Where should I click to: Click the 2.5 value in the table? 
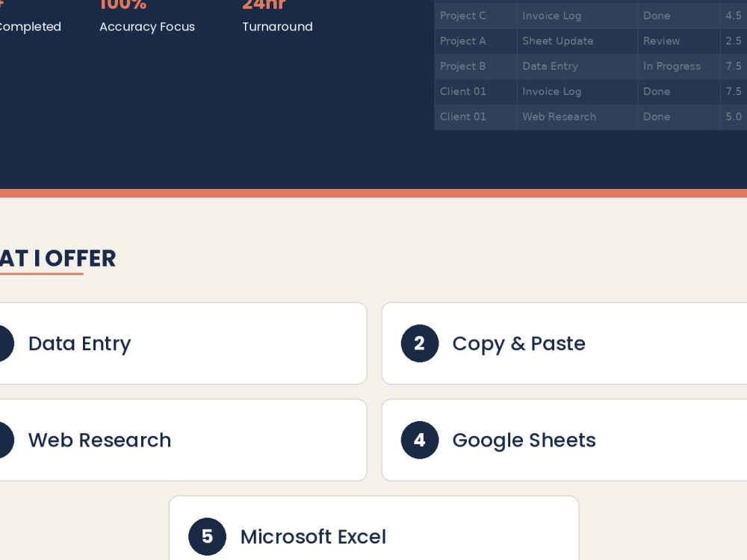point(734,41)
